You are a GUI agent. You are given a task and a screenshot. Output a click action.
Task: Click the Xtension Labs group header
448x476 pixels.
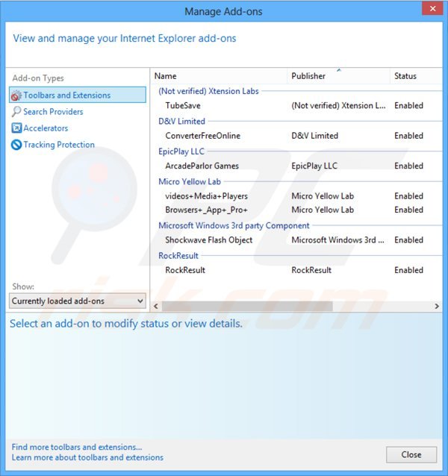(208, 91)
